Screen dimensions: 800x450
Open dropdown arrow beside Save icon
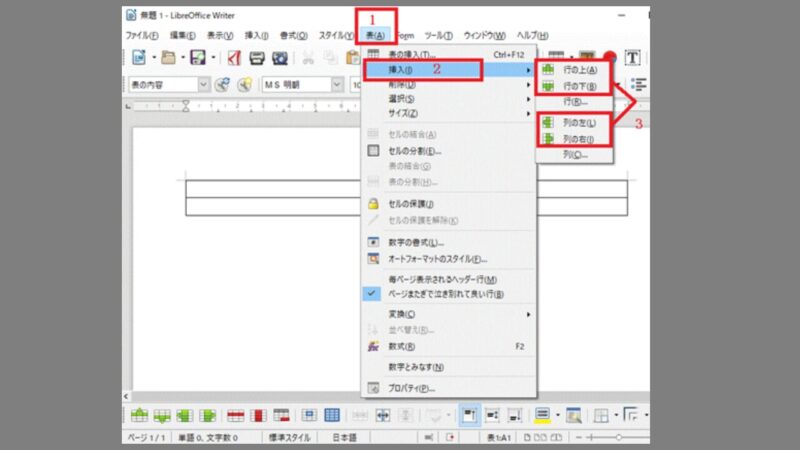point(213,58)
